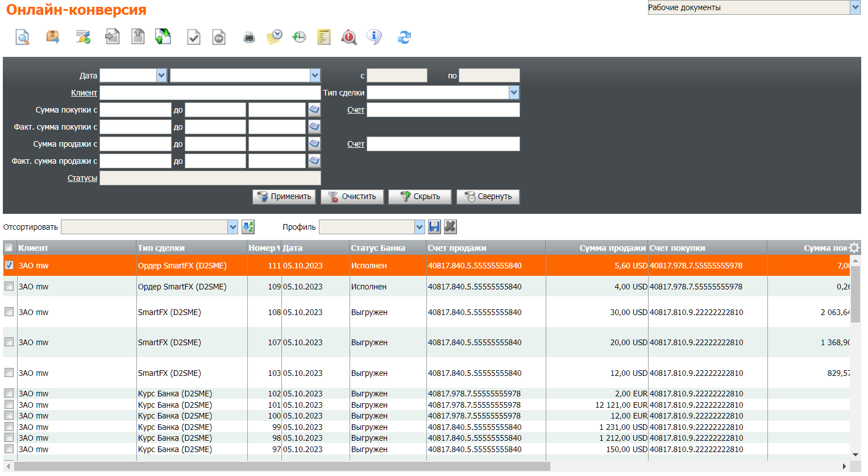Focus the Сумма покупки с input field
868x476 pixels.
click(135, 110)
